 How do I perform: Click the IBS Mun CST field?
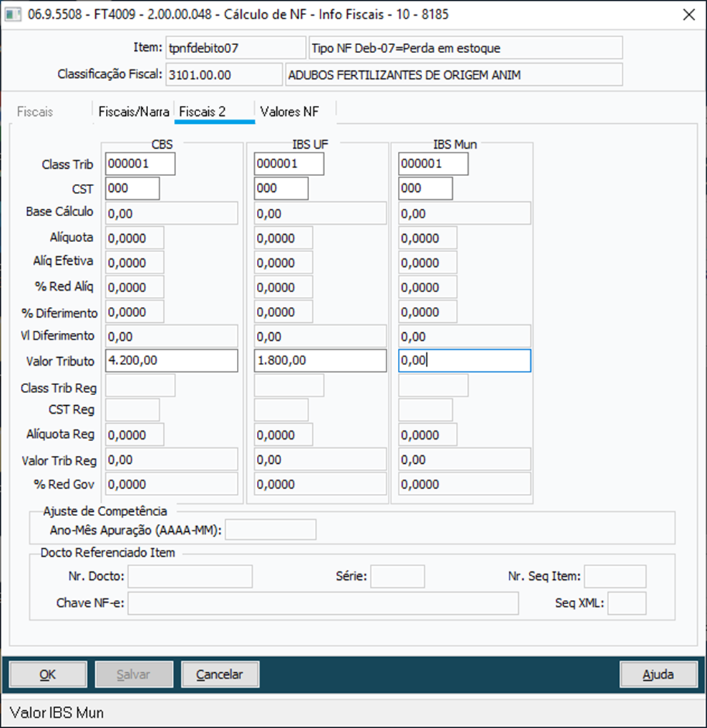point(425,188)
